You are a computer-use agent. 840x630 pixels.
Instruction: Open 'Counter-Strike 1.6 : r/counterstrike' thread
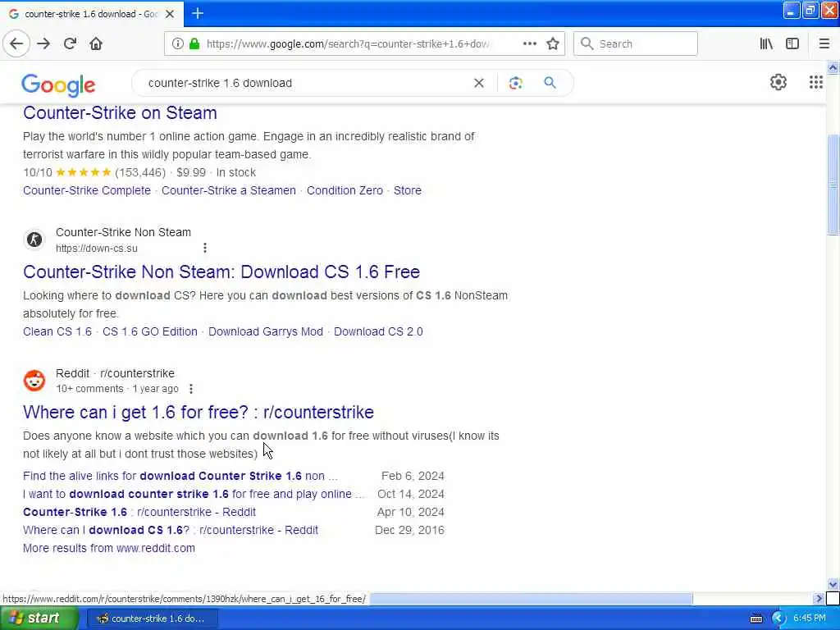[x=139, y=512]
